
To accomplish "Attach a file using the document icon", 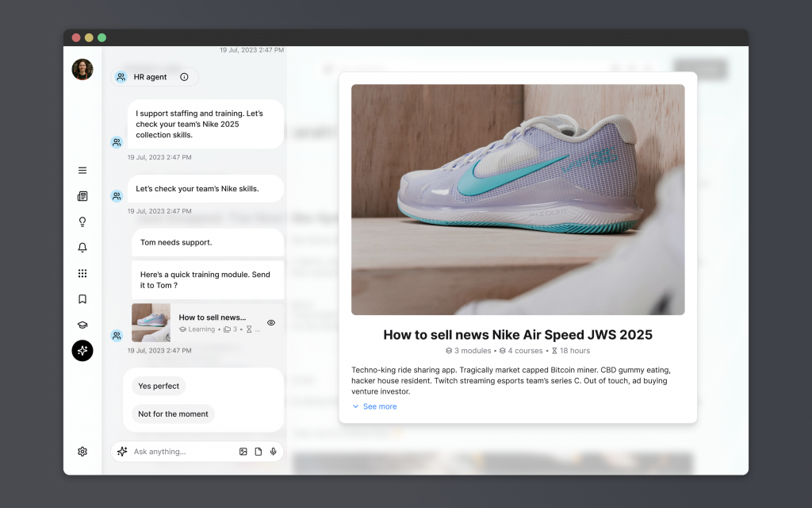I will 259,452.
